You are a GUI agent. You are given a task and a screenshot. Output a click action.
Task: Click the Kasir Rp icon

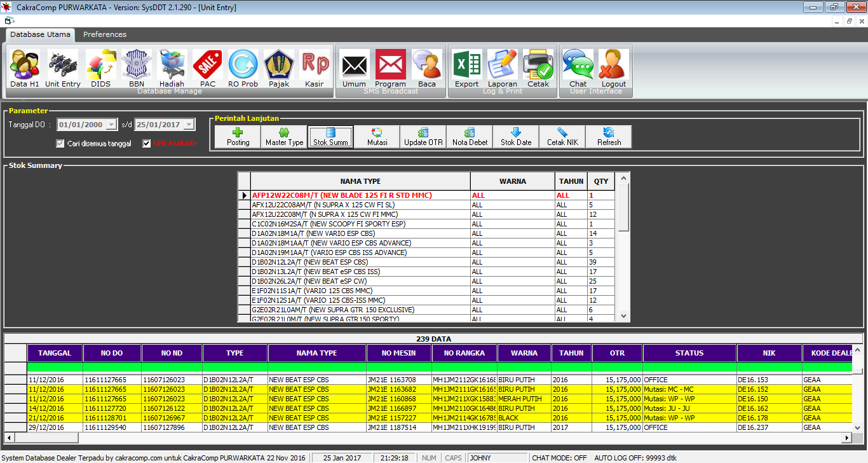[x=314, y=67]
